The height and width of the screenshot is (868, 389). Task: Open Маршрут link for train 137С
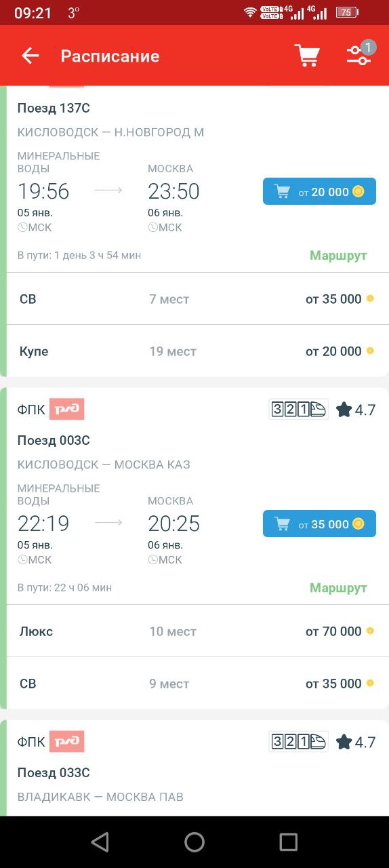[x=338, y=256]
